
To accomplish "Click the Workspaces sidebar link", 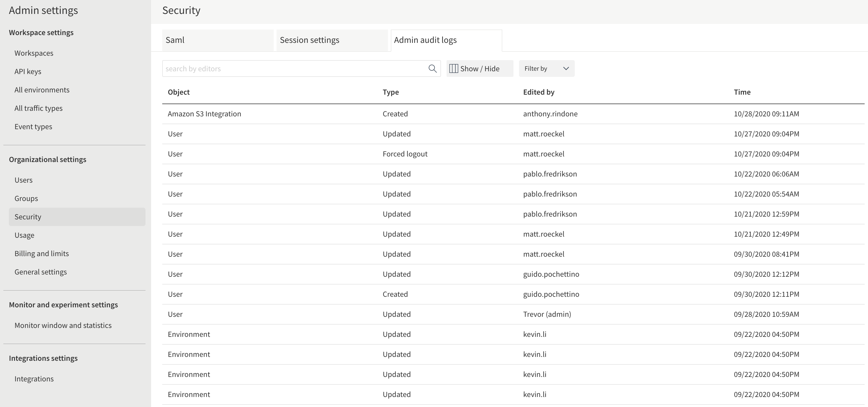I will [34, 53].
